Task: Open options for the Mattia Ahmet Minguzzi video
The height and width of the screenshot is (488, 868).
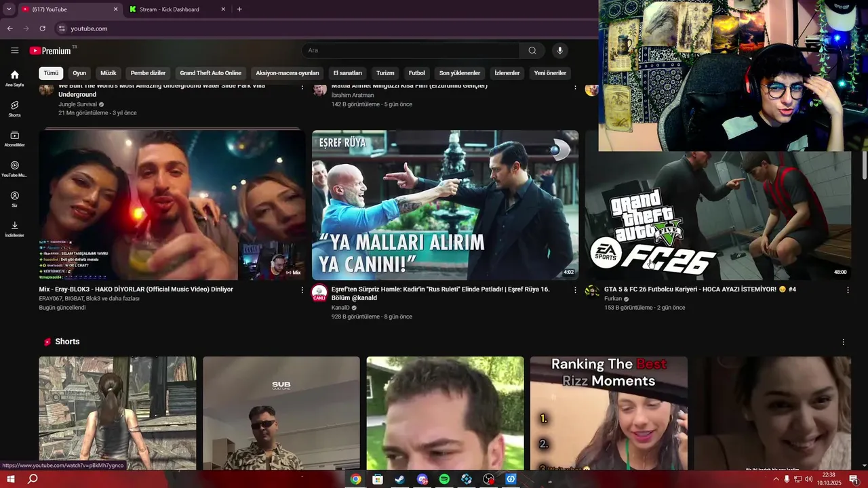Action: [575, 87]
